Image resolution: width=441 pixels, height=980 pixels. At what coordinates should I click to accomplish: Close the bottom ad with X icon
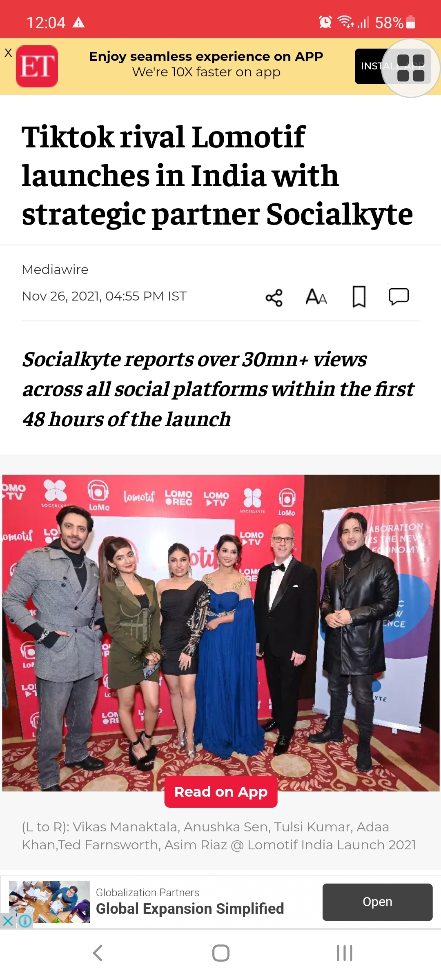(8, 921)
